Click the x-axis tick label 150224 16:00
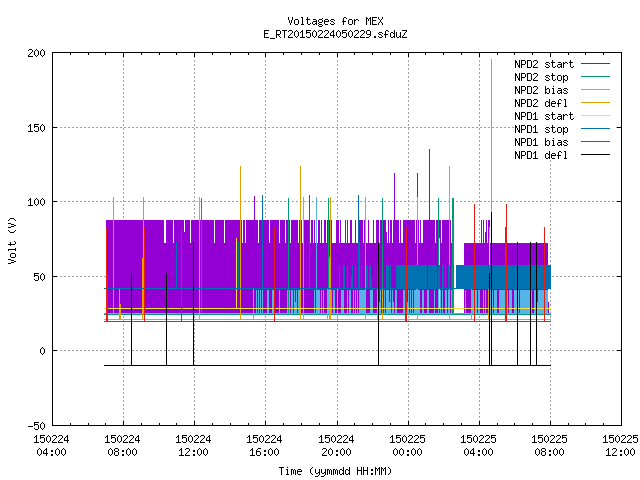Viewport: 640px width, 480px height. (264, 446)
